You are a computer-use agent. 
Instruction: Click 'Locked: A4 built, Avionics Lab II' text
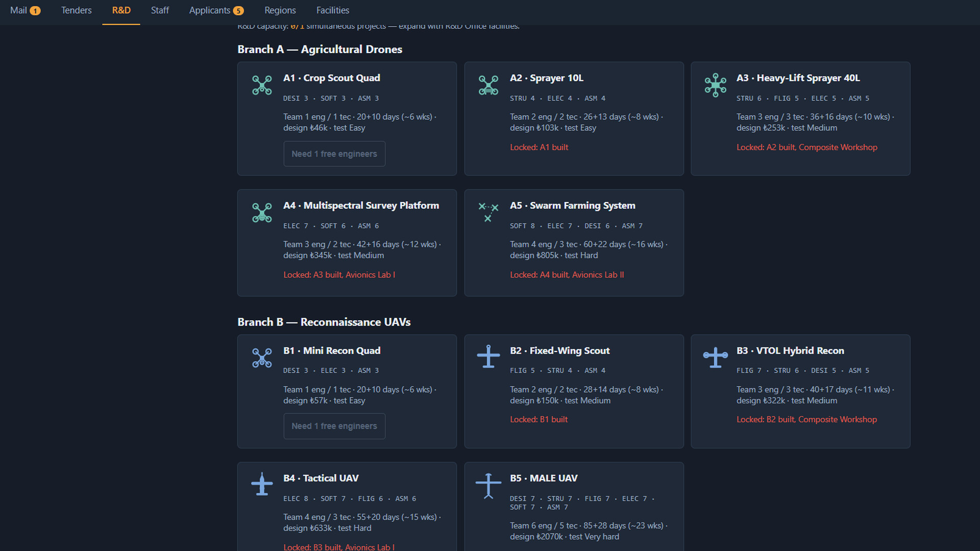[567, 275]
